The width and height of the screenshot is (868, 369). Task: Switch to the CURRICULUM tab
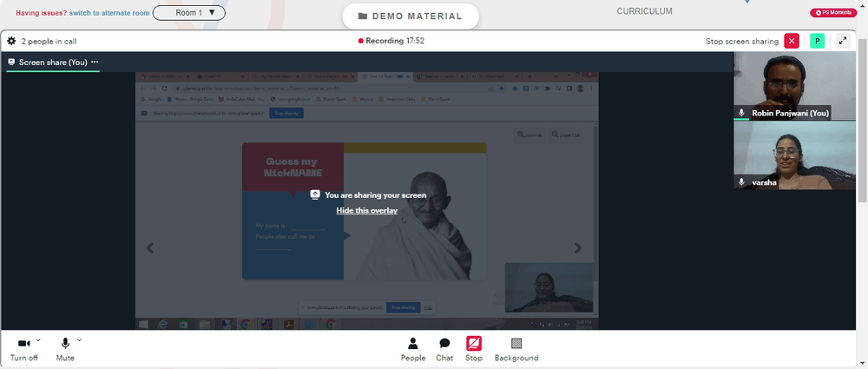(x=645, y=11)
